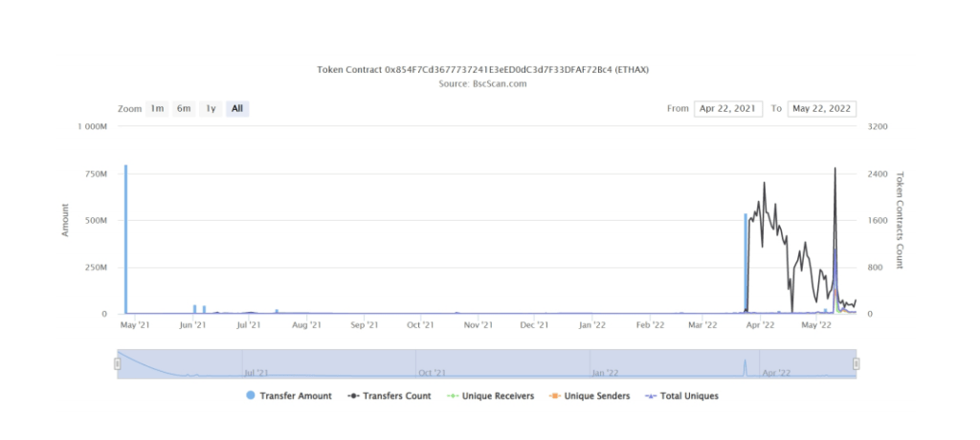Set chart zoom to 6m
The image size is (980, 440).
(184, 109)
